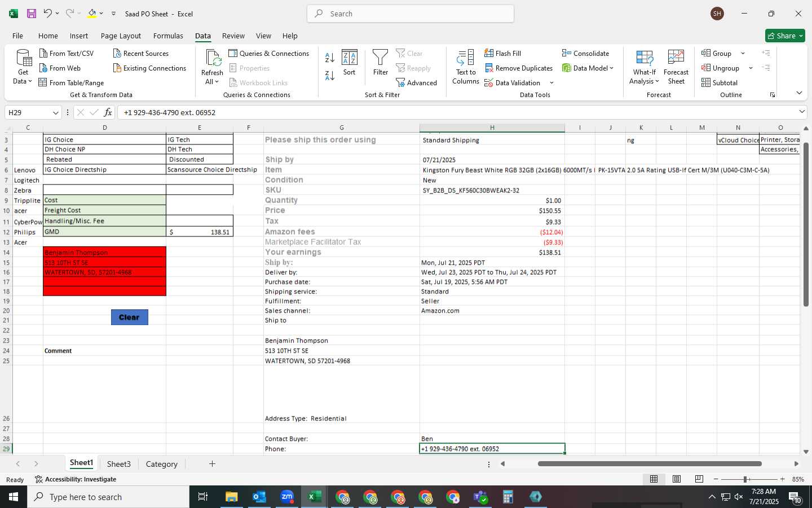Click the Get Data icon

(x=24, y=67)
